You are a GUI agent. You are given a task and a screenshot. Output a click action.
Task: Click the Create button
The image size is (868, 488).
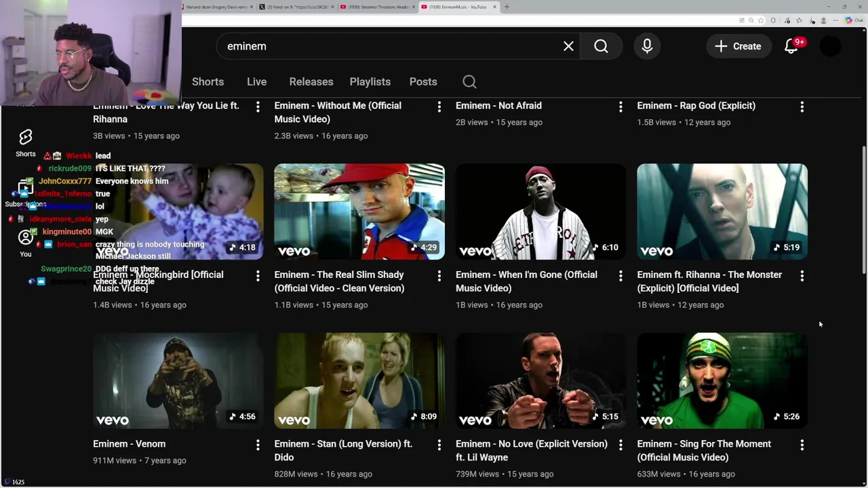[738, 46]
